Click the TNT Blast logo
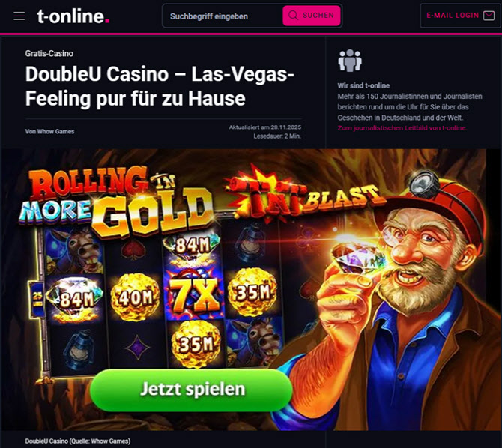The image size is (502, 448). click(307, 194)
